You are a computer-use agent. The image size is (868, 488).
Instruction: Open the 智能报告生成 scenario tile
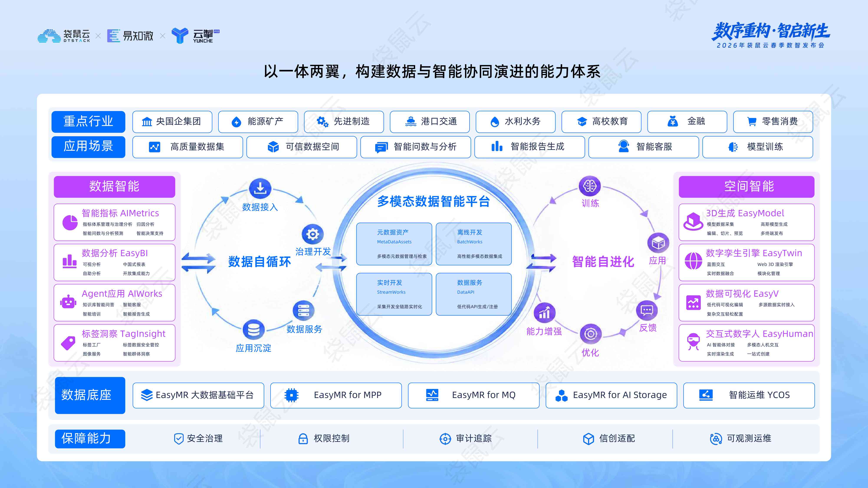click(x=530, y=147)
